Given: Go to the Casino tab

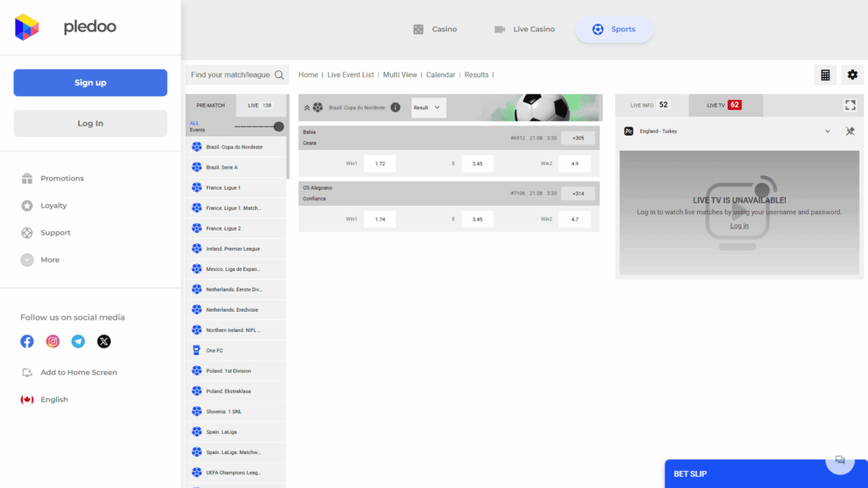Looking at the screenshot, I should click(434, 30).
